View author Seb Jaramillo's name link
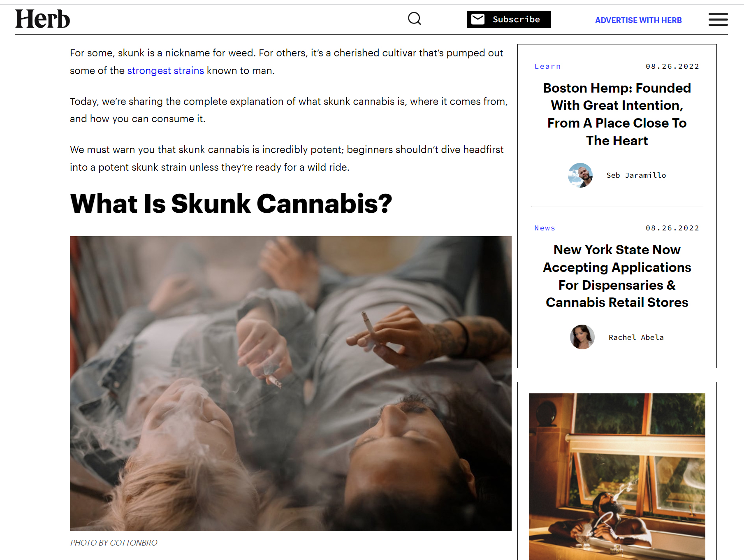The height and width of the screenshot is (560, 744). (x=636, y=175)
